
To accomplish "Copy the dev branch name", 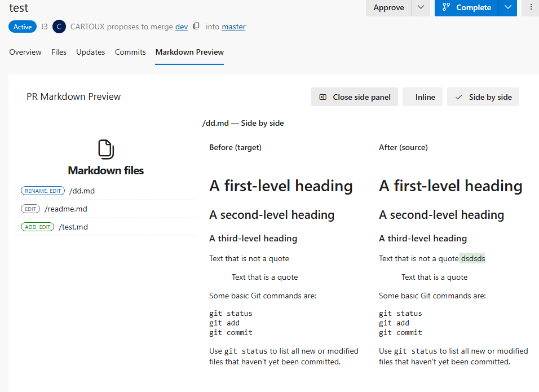I will tap(196, 27).
